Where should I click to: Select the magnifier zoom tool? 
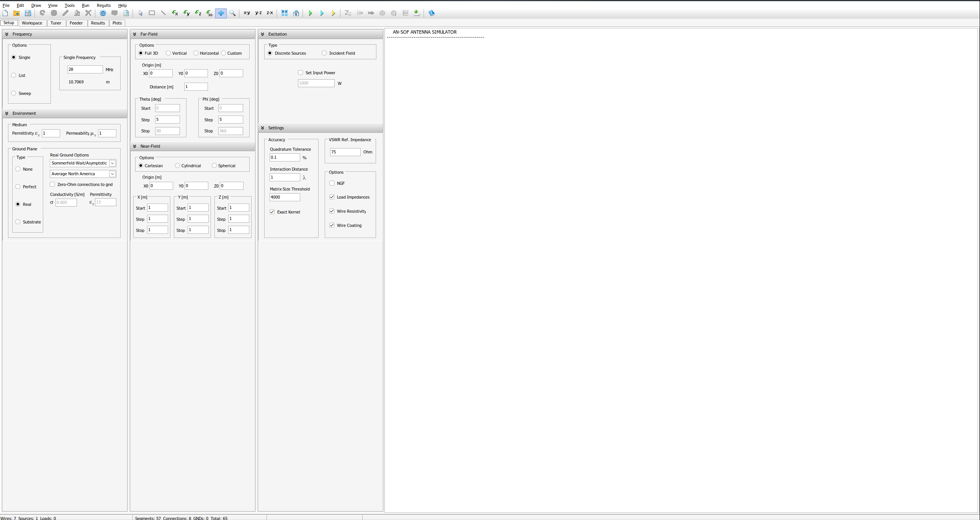pos(232,13)
